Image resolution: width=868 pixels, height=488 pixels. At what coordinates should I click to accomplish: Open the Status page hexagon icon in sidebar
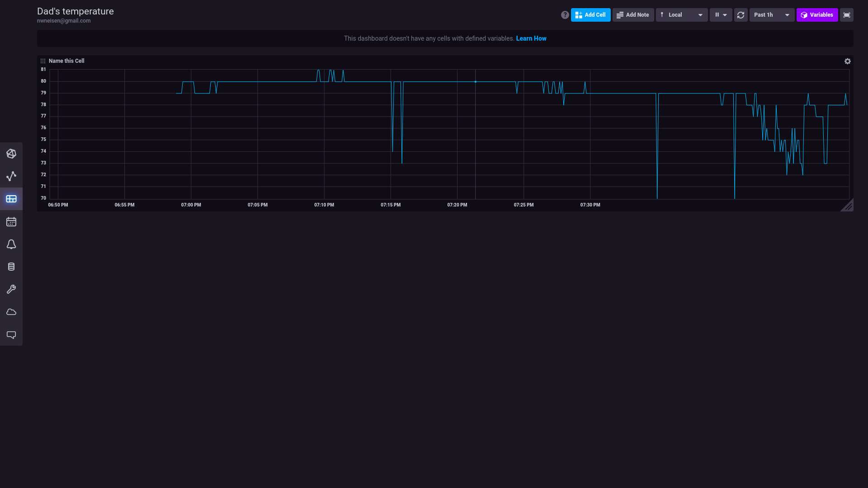click(11, 154)
